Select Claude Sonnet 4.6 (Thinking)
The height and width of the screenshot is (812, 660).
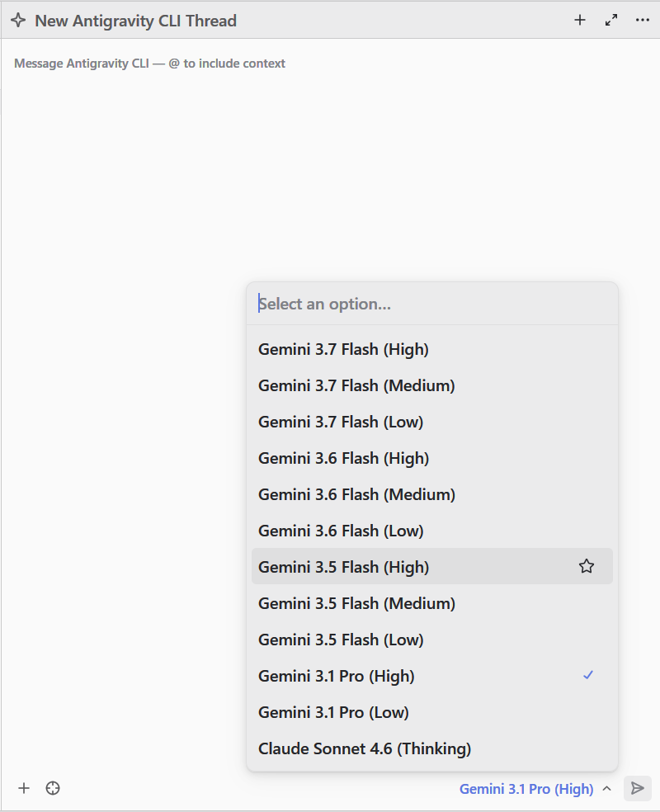(432, 748)
